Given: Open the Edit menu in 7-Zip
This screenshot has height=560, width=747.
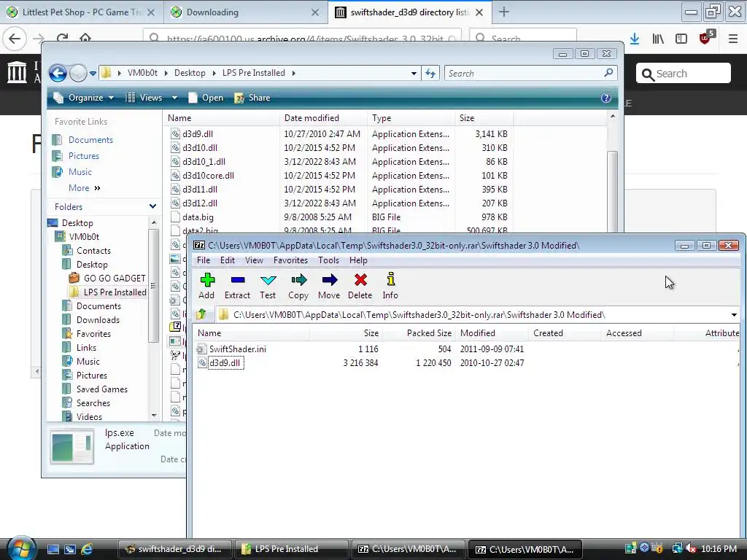Looking at the screenshot, I should tap(228, 260).
